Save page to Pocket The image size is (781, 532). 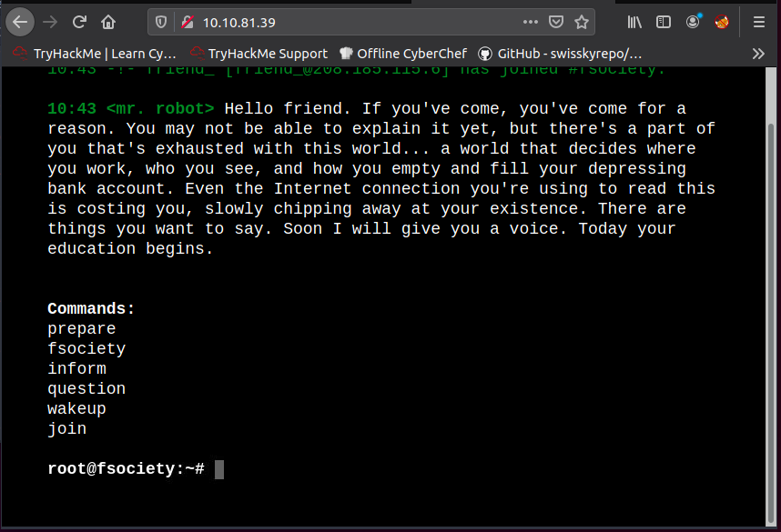pos(556,22)
